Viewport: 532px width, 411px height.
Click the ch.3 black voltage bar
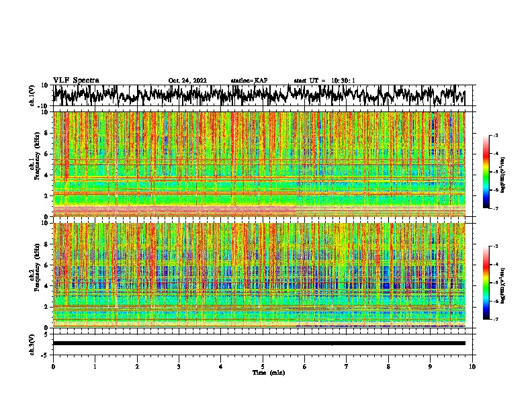click(x=259, y=343)
